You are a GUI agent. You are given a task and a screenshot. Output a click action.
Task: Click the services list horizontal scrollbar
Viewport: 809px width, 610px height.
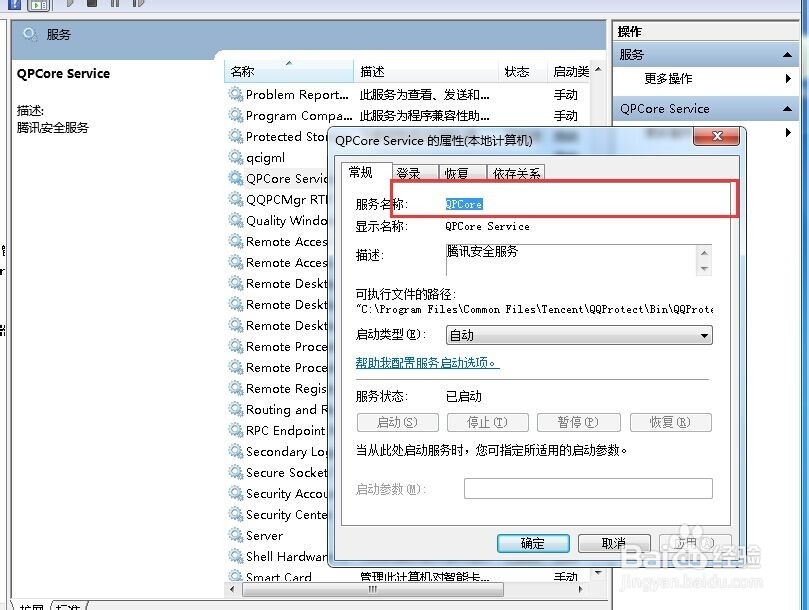coord(373,589)
